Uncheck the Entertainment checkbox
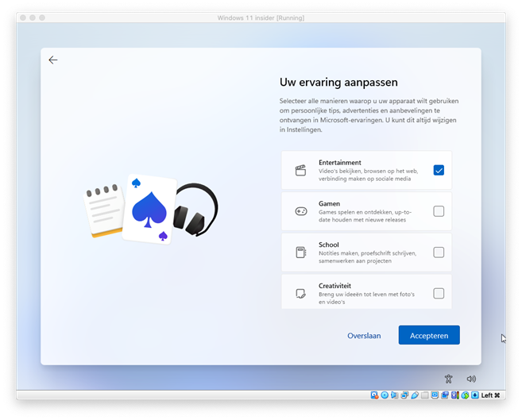Screen dimensions: 522x420 439,170
